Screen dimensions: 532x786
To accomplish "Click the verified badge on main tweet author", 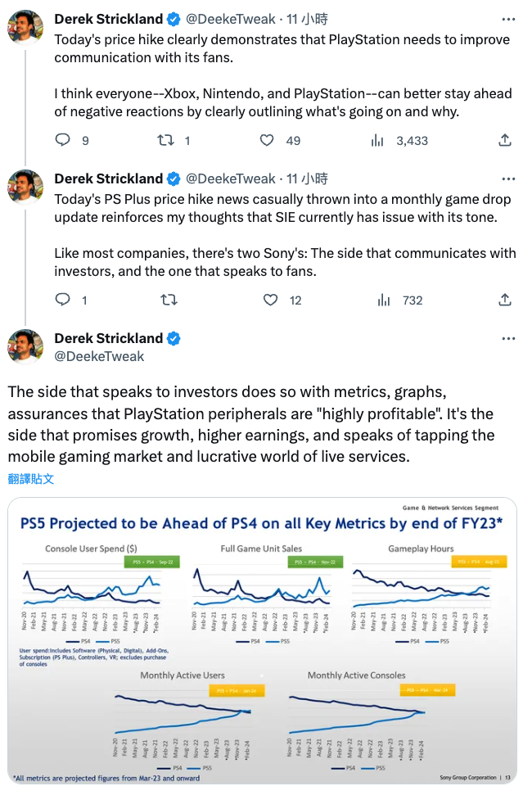I will point(174,339).
